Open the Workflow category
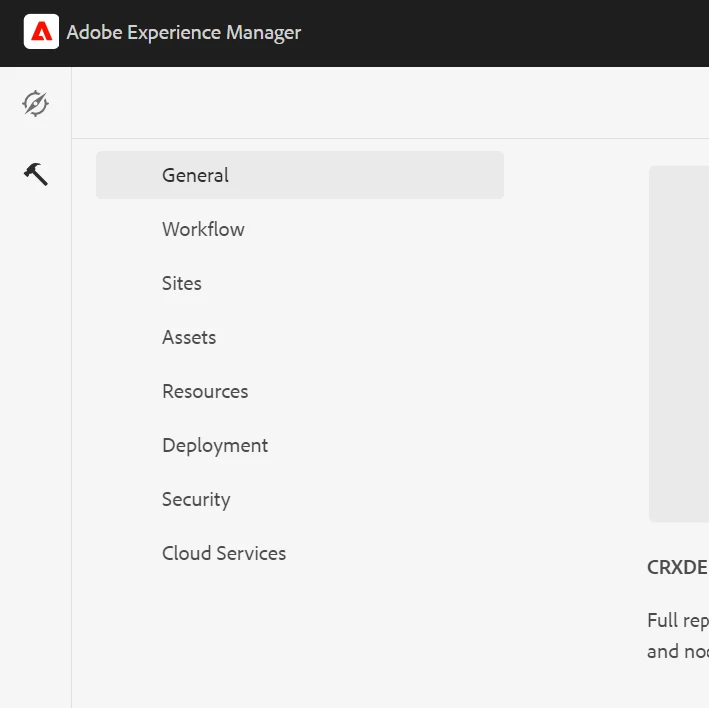 pos(203,229)
